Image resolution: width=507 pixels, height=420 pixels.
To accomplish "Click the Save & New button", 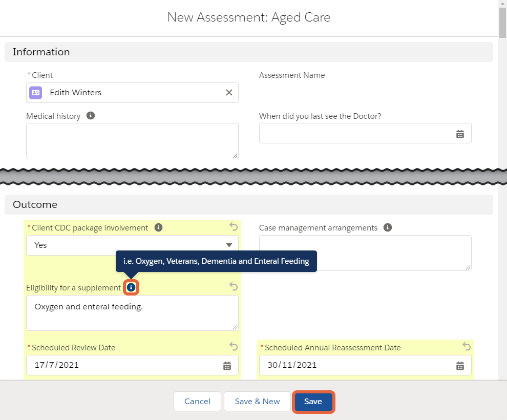I will tap(258, 401).
